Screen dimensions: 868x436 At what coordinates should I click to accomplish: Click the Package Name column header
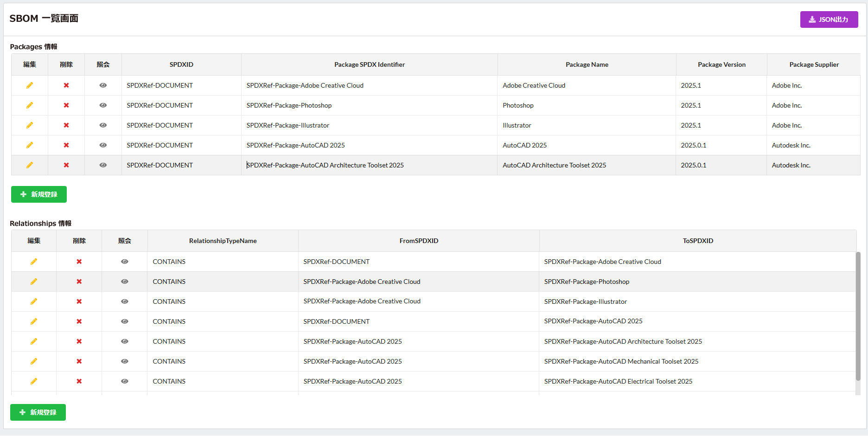pyautogui.click(x=587, y=64)
